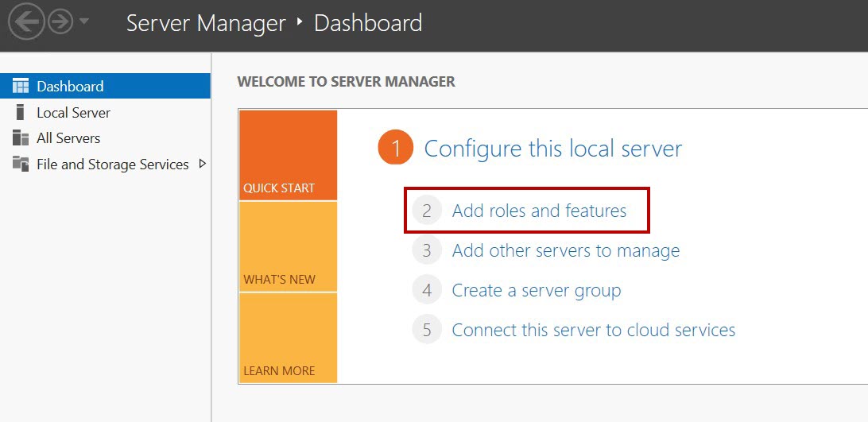Open the navigation history dropdown arrow
The image size is (868, 422).
(84, 21)
